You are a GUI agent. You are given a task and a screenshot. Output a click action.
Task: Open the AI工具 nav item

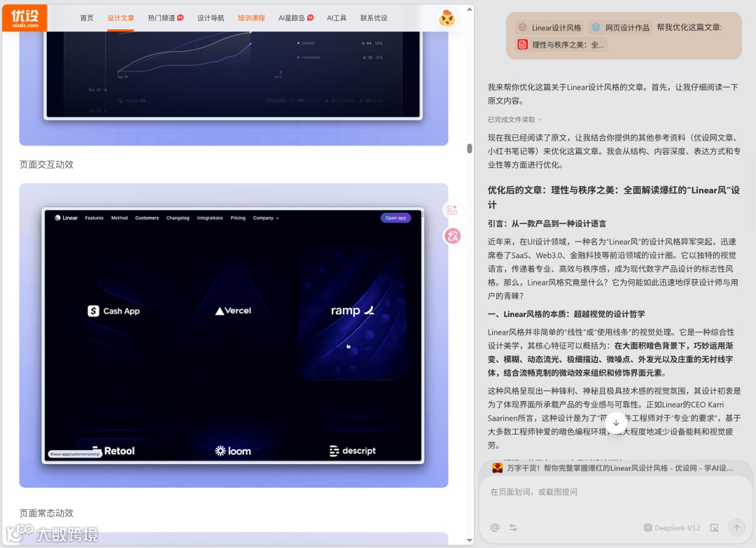[337, 17]
